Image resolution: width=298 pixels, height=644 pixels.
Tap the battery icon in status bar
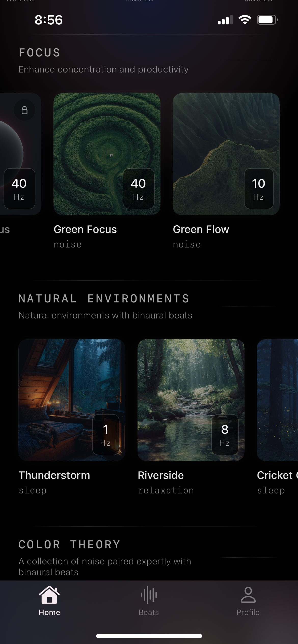(267, 20)
